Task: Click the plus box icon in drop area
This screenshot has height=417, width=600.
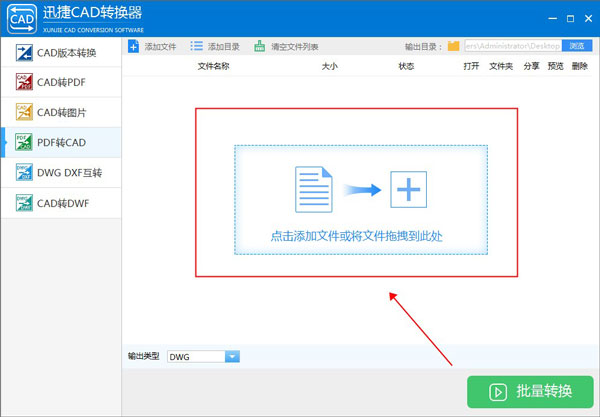Action: pos(408,189)
